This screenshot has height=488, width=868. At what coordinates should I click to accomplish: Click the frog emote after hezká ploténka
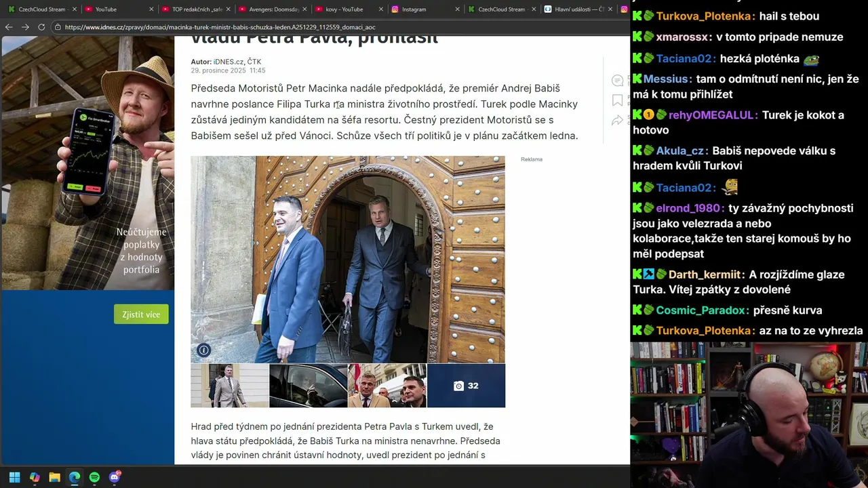pos(812,60)
